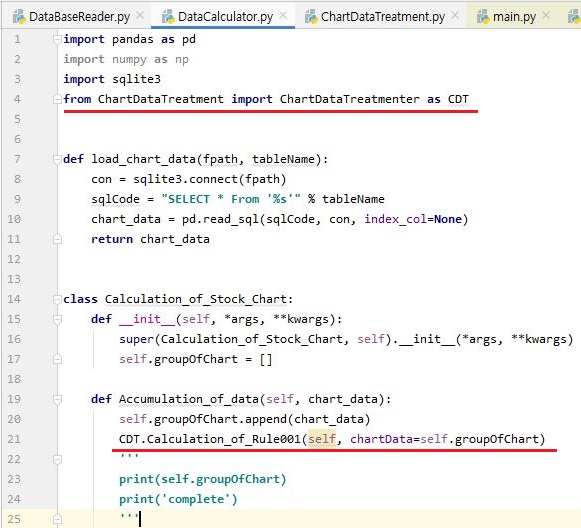Click fold end marker at line 11
This screenshot has width=581, height=528.
pos(57,239)
